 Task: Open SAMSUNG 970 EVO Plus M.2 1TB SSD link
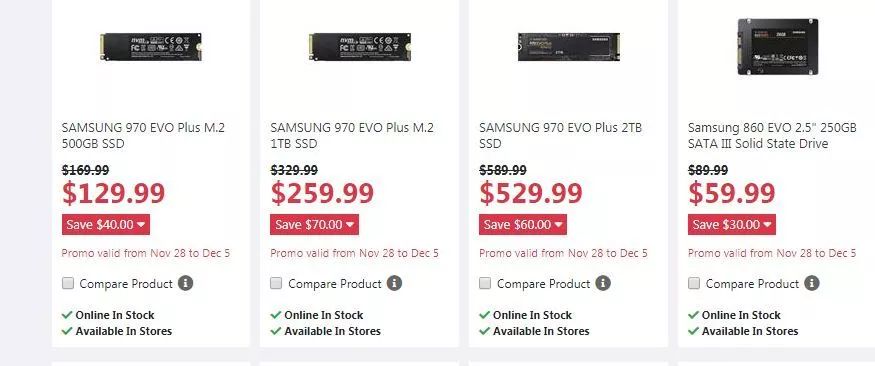point(352,136)
